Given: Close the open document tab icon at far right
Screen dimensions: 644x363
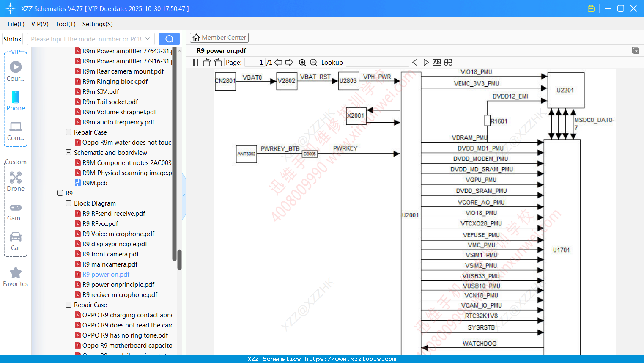Looking at the screenshot, I should [x=636, y=50].
